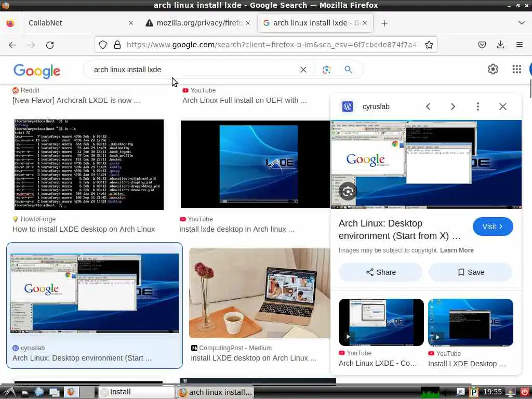
Task: Go back to the previous page
Action: (x=12, y=45)
